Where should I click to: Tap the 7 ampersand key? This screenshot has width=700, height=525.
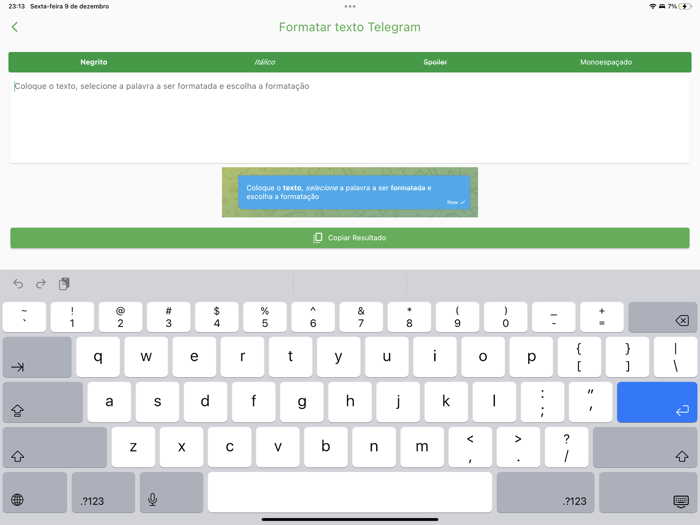361,317
